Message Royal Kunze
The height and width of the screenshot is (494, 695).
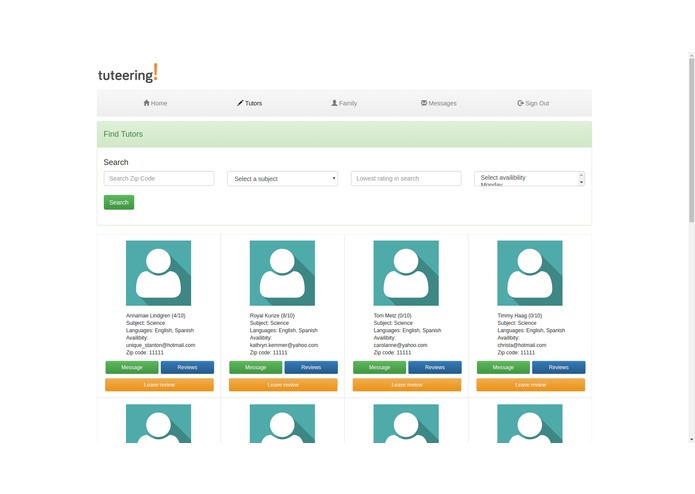pyautogui.click(x=255, y=367)
